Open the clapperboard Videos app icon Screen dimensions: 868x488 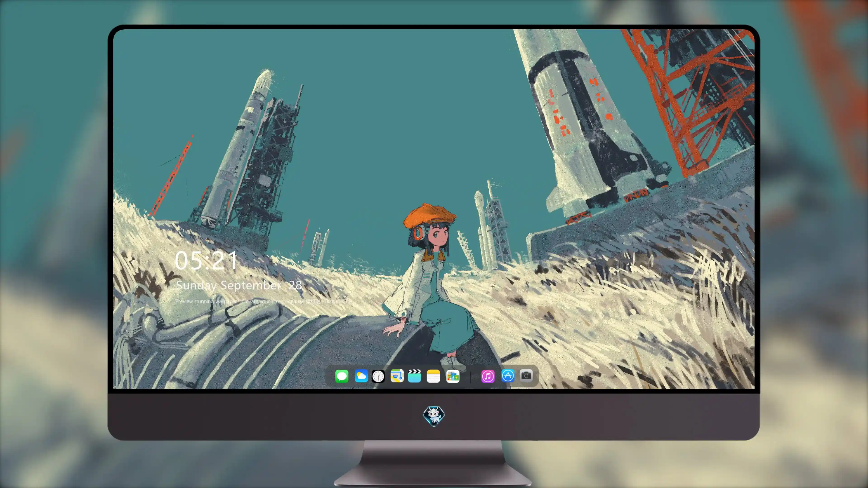point(415,376)
